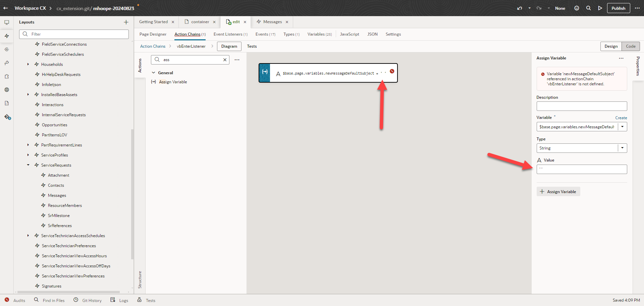Expand the ServiceProfiles tree node
The height and width of the screenshot is (306, 644).
pos(28,155)
